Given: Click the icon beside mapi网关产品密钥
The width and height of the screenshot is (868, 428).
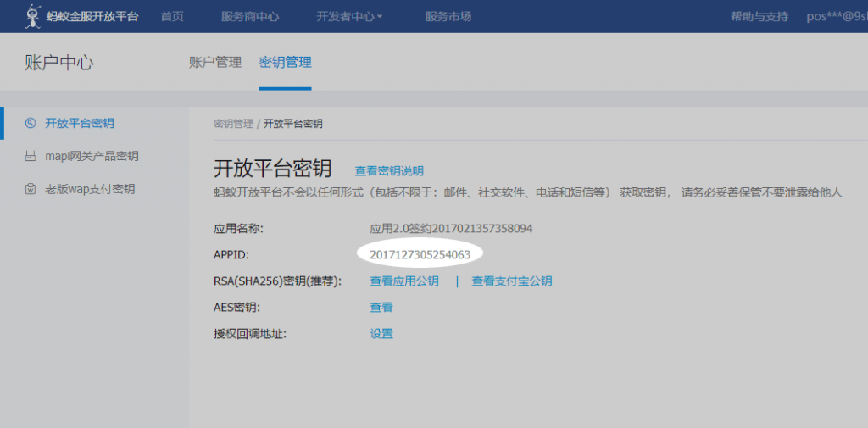Looking at the screenshot, I should tap(31, 156).
